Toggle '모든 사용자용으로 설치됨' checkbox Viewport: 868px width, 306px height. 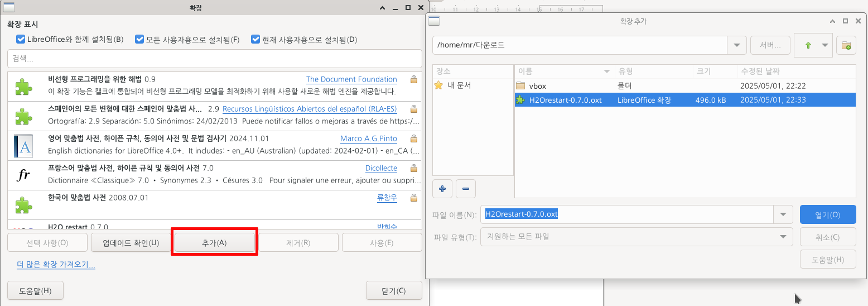[x=139, y=39]
